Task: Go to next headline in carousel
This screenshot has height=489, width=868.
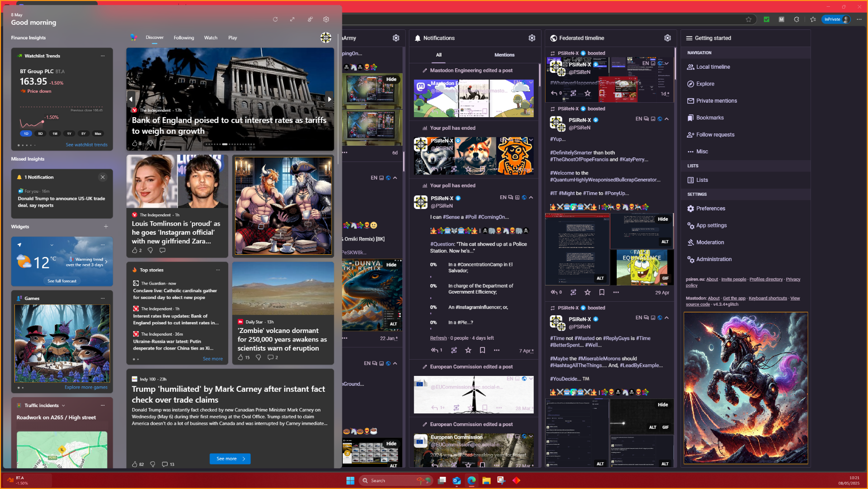Action: click(329, 99)
